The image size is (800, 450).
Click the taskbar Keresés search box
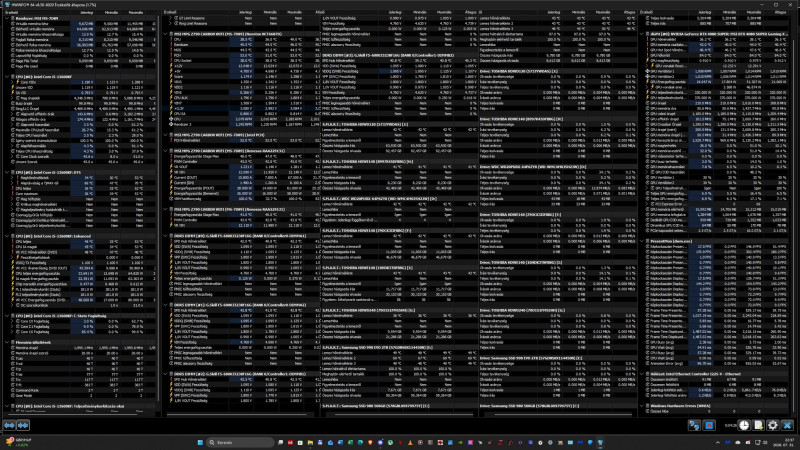coord(239,442)
